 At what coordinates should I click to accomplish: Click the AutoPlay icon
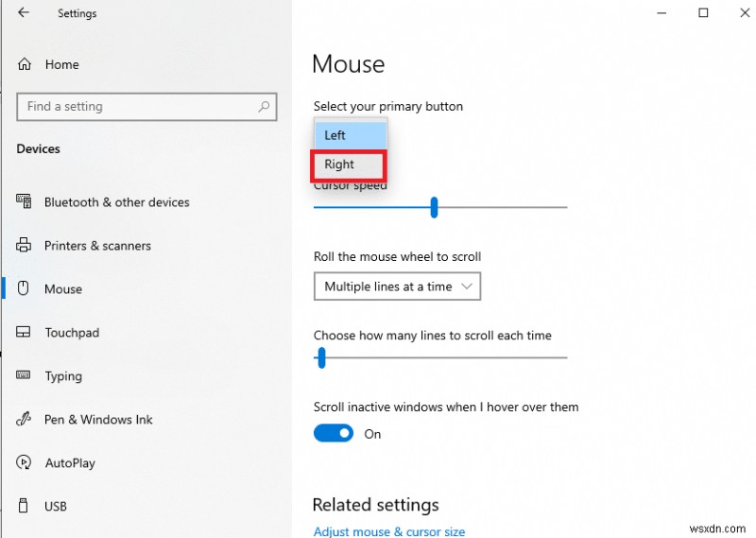tap(24, 462)
